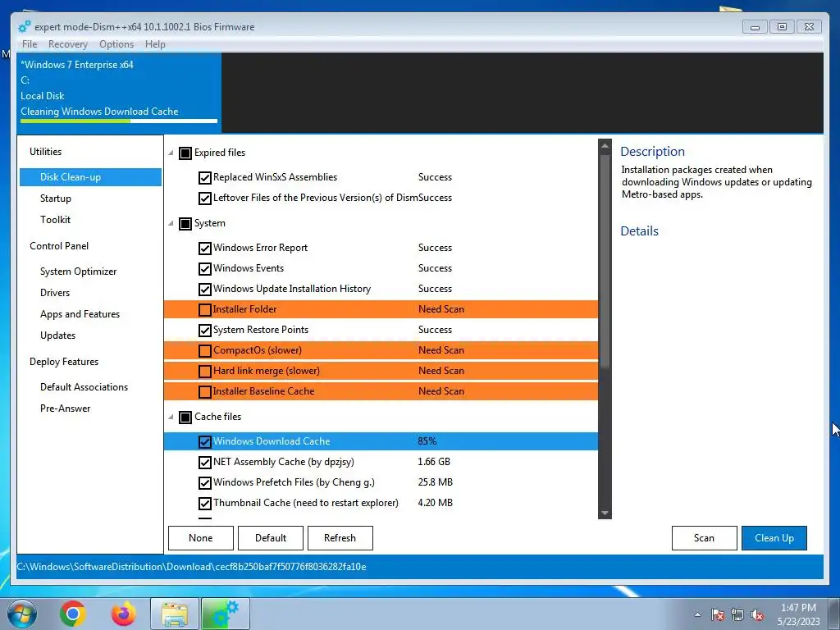The image size is (840, 630).
Task: Click the Refresh button
Action: point(340,538)
